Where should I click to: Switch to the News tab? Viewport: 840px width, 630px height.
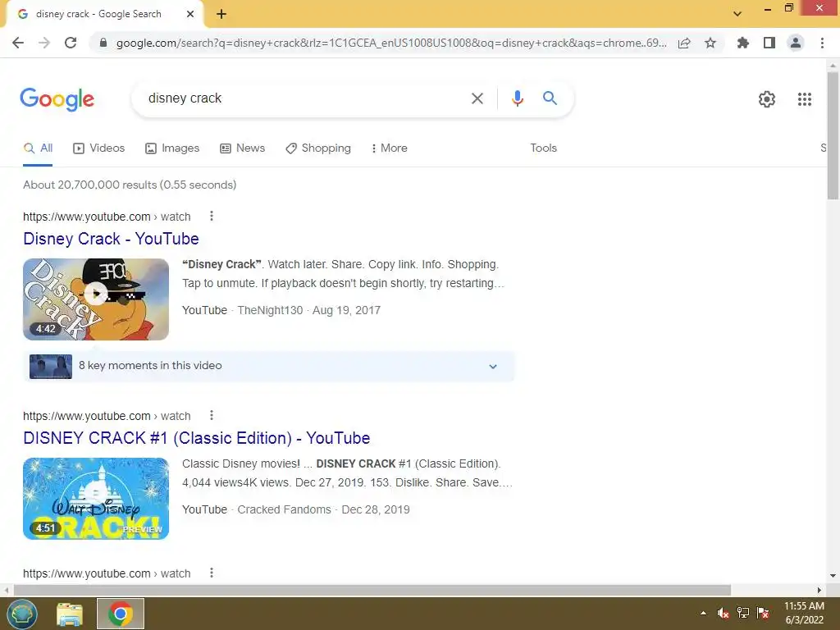(243, 148)
